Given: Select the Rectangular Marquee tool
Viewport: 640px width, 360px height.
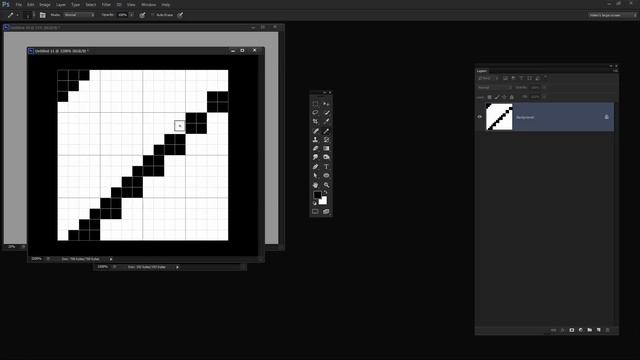Looking at the screenshot, I should pyautogui.click(x=315, y=104).
